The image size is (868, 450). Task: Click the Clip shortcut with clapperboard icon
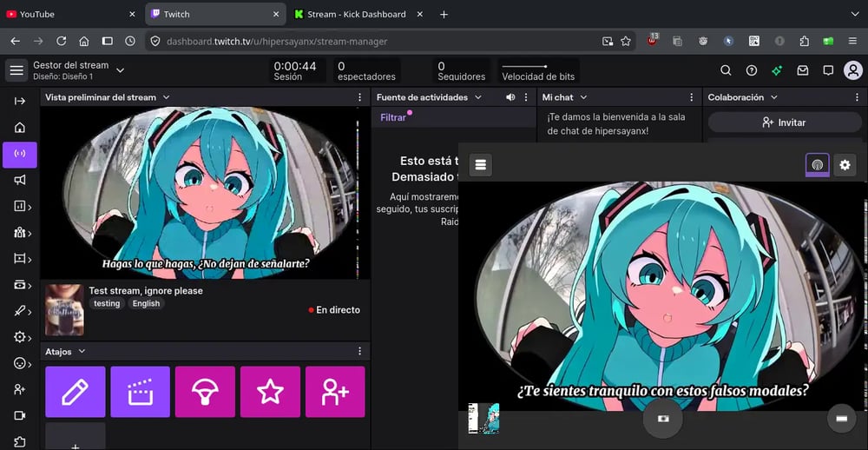[140, 392]
